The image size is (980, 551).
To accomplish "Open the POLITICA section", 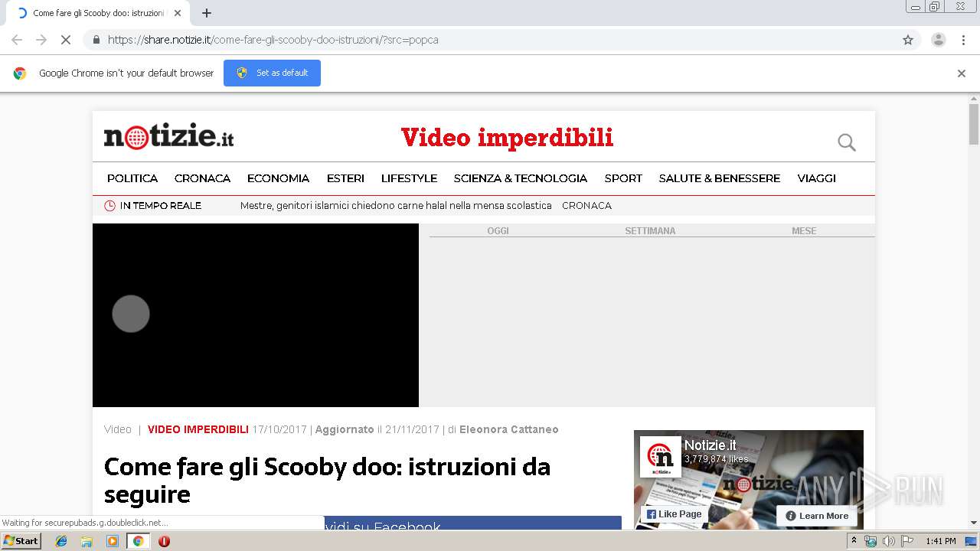I will coord(132,178).
